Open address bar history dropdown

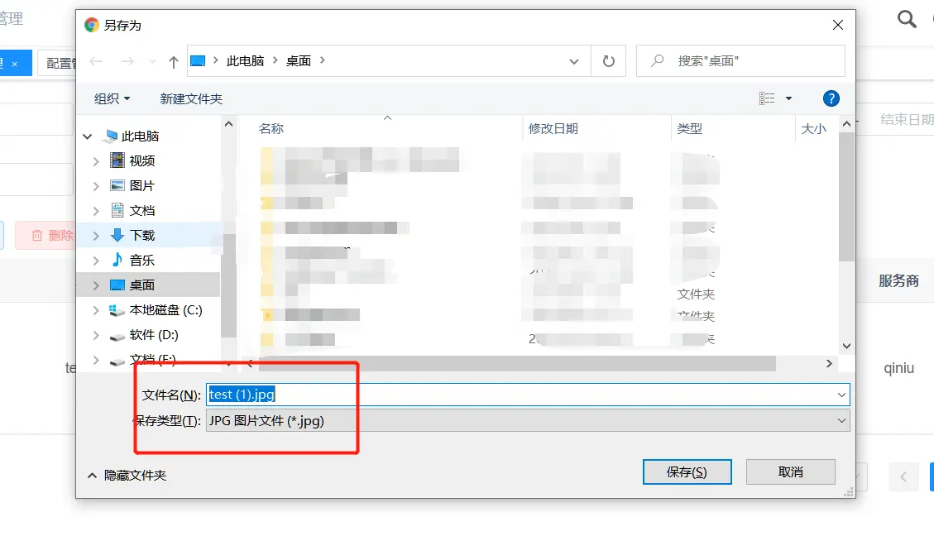point(573,61)
